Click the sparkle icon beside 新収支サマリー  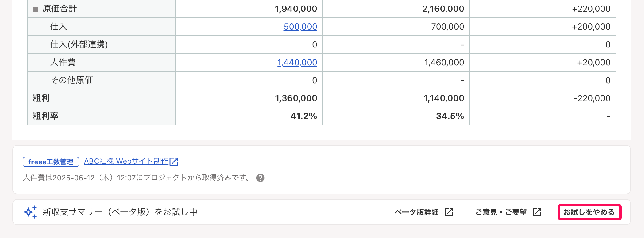[x=30, y=212]
